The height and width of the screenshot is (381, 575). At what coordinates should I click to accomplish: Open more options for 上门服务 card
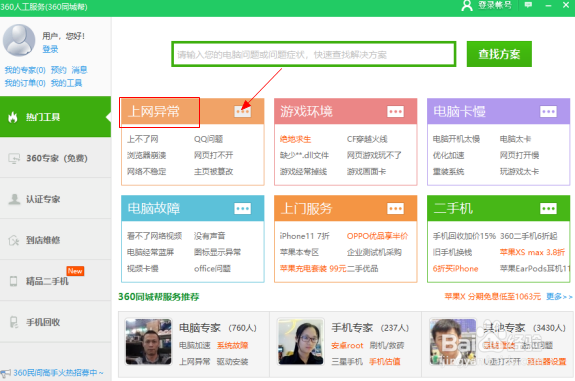pos(395,208)
